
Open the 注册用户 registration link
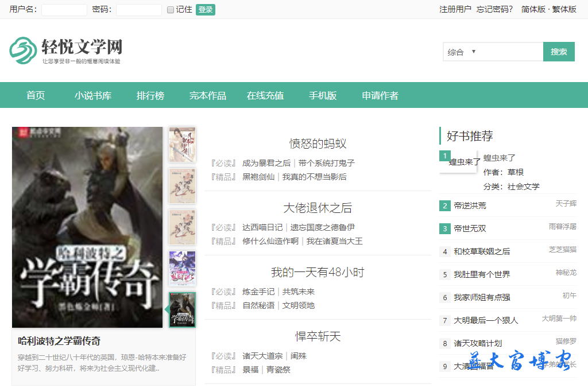coord(455,9)
